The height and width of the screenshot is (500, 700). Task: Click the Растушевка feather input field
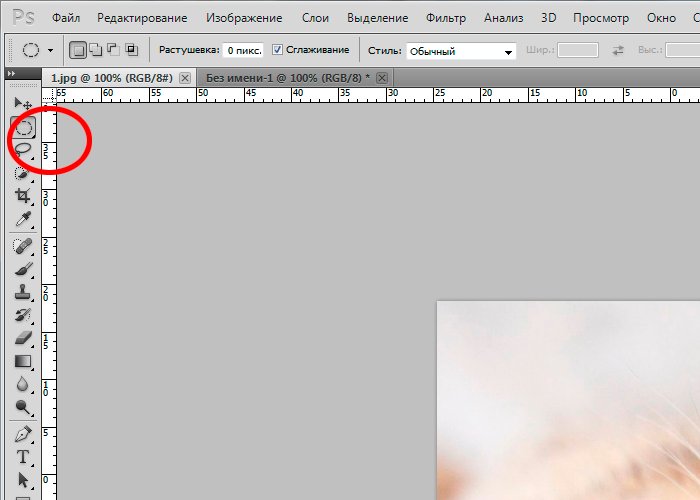(244, 50)
